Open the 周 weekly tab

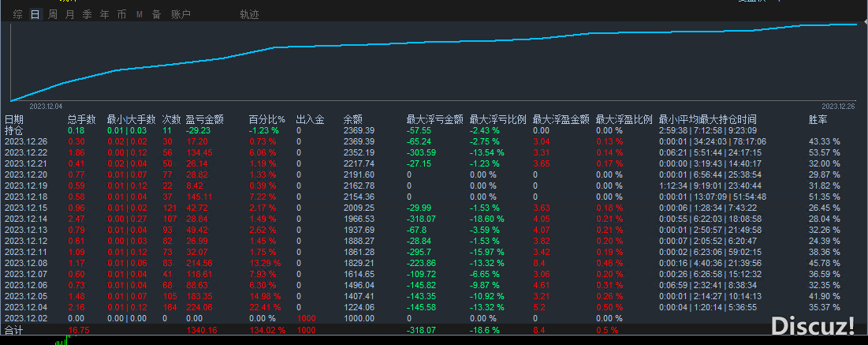point(53,14)
